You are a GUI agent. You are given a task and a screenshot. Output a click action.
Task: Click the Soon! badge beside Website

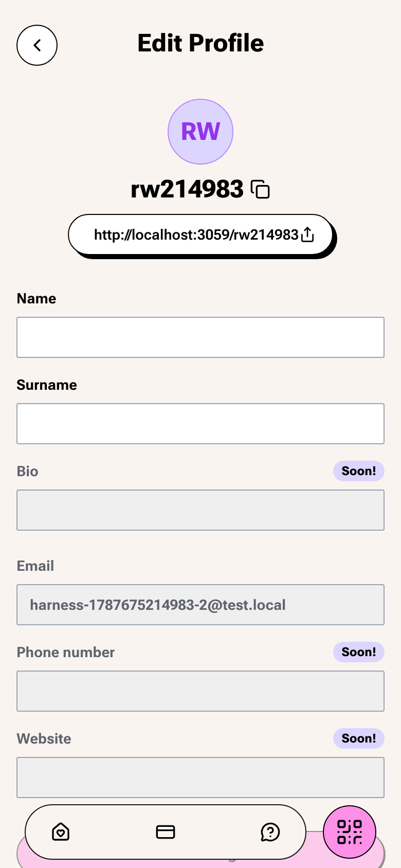[359, 738]
